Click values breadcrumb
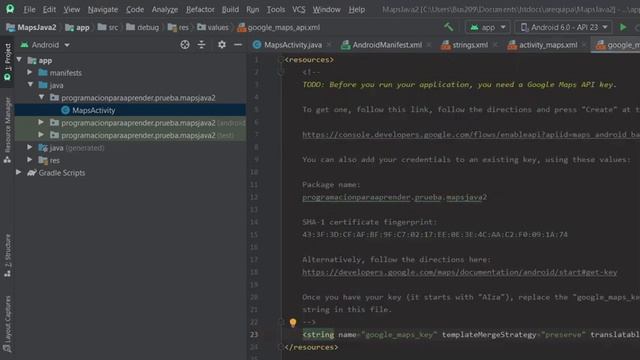Image resolution: width=640 pixels, height=360 pixels. pos(213,27)
